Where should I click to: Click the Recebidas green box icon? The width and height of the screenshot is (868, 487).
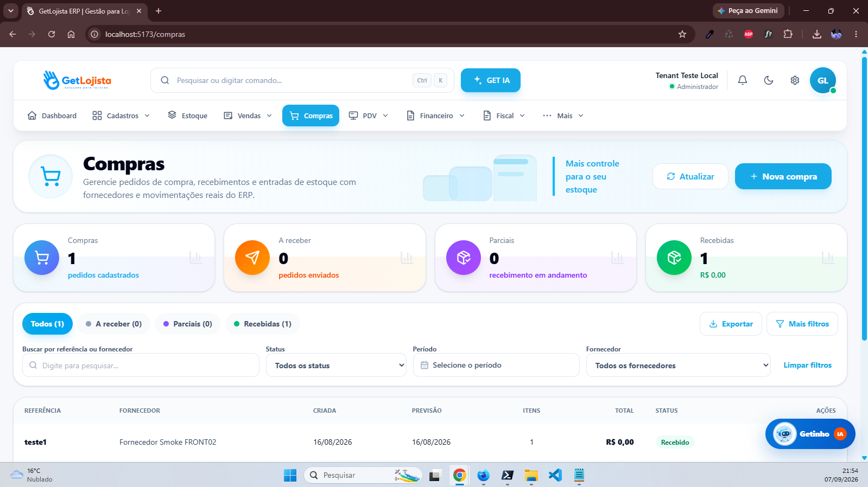point(674,258)
